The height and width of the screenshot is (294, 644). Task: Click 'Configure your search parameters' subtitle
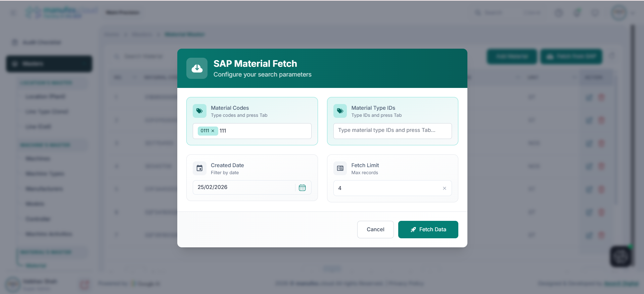click(x=263, y=75)
